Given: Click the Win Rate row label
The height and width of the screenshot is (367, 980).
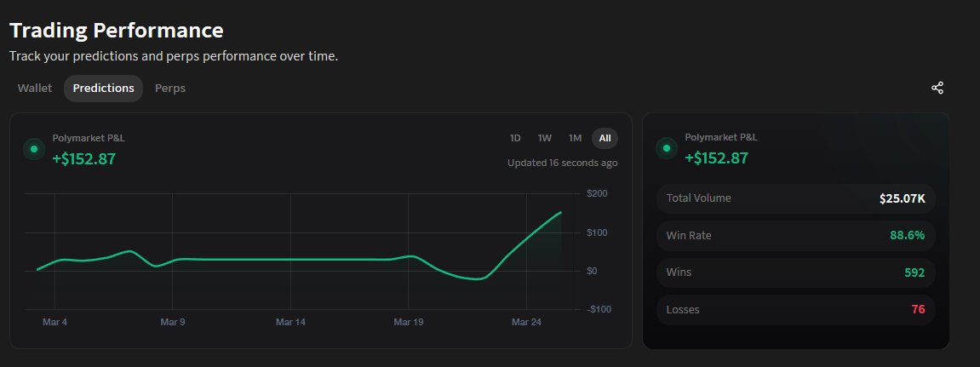Looking at the screenshot, I should [689, 236].
